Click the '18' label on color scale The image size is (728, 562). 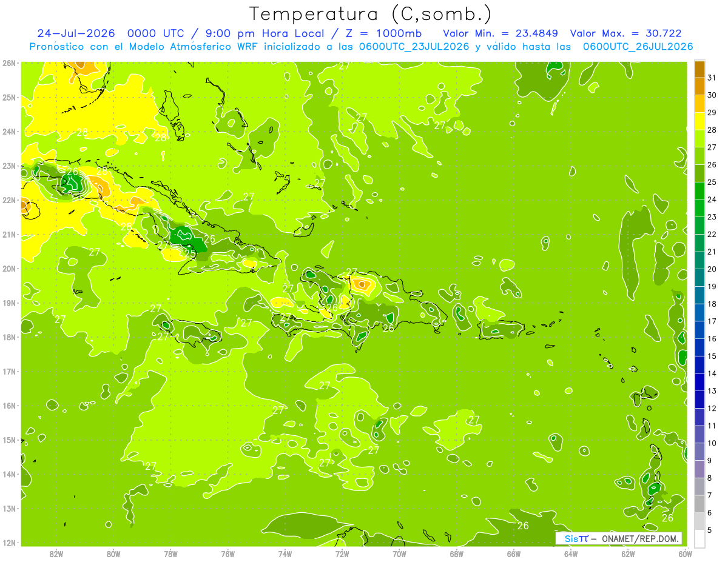point(712,304)
